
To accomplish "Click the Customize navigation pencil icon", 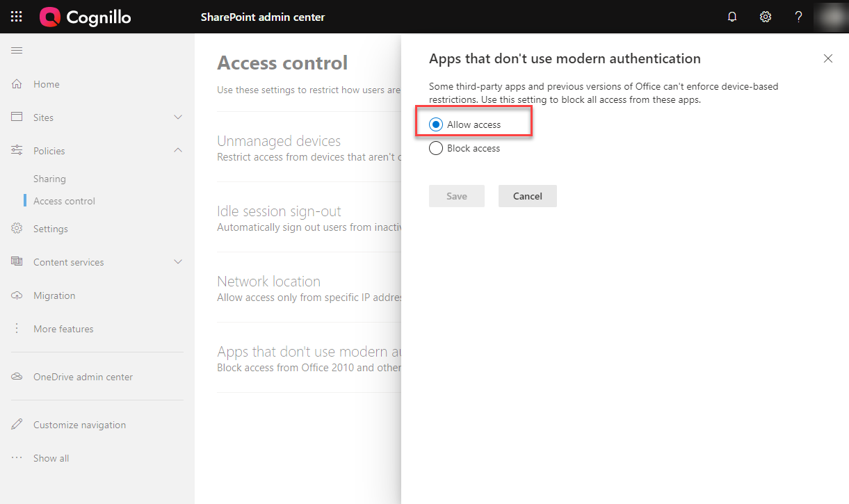I will coord(17,425).
